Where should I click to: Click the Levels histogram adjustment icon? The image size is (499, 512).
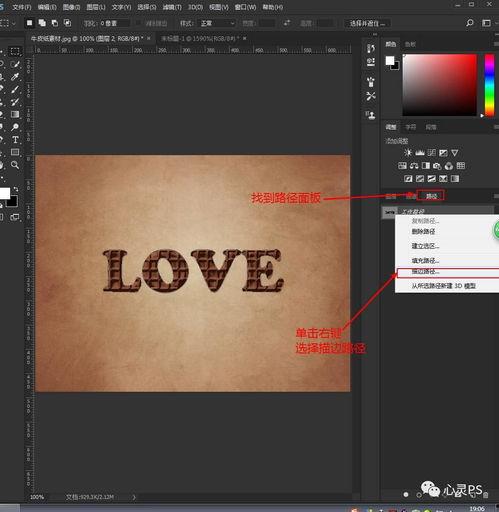[420, 153]
